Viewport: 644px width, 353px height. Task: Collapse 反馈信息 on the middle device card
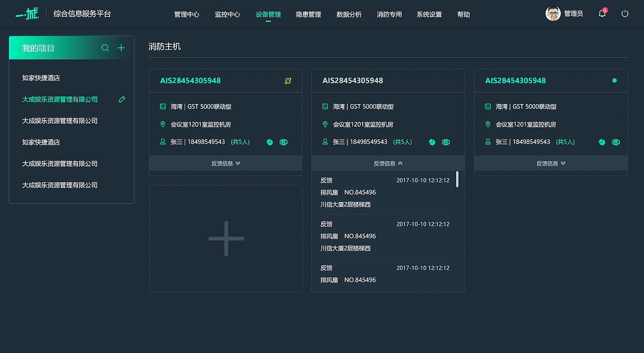[x=388, y=163]
